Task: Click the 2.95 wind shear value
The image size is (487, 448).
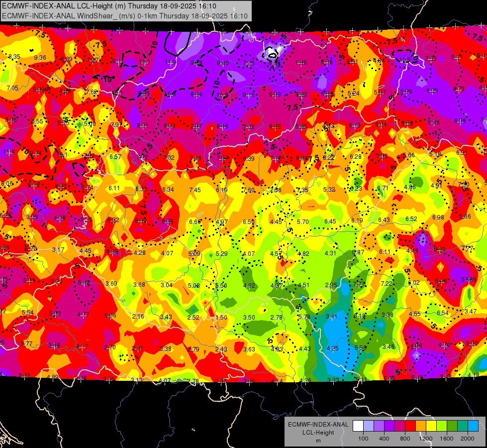Action: point(331,285)
